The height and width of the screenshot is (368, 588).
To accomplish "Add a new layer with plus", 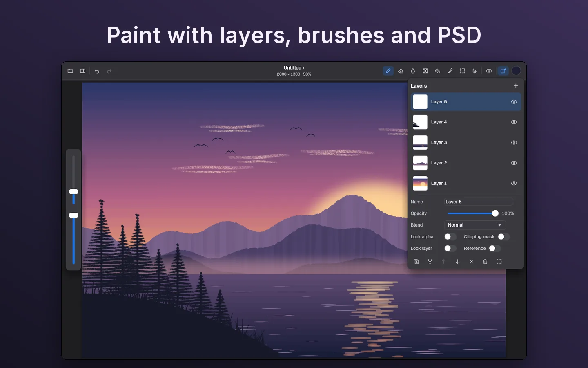I will pyautogui.click(x=516, y=86).
